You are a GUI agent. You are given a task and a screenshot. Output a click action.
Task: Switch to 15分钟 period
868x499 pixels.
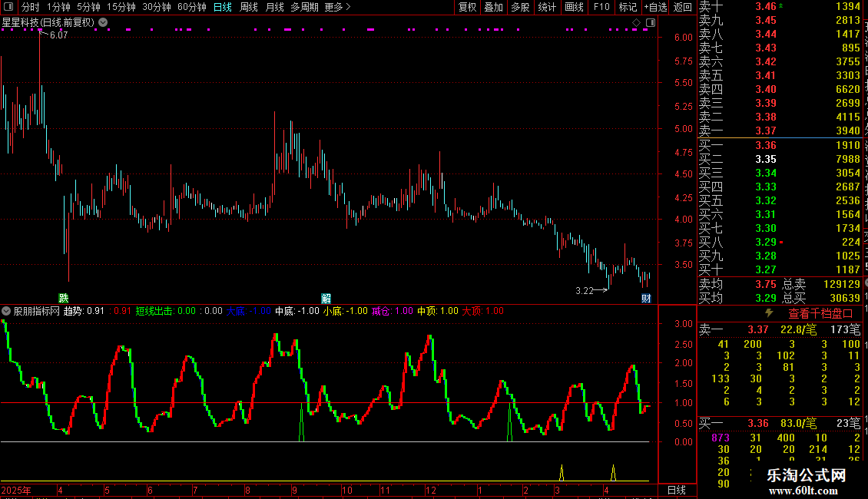pos(121,7)
